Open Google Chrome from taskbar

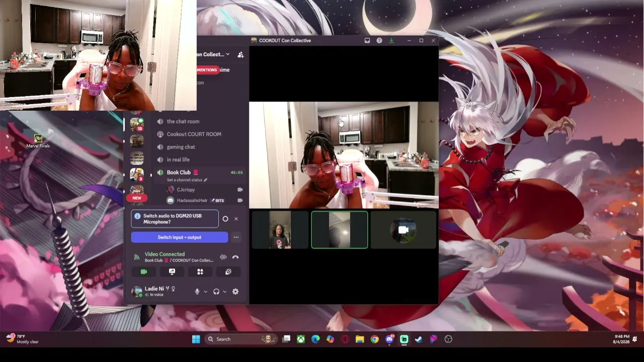(x=374, y=339)
